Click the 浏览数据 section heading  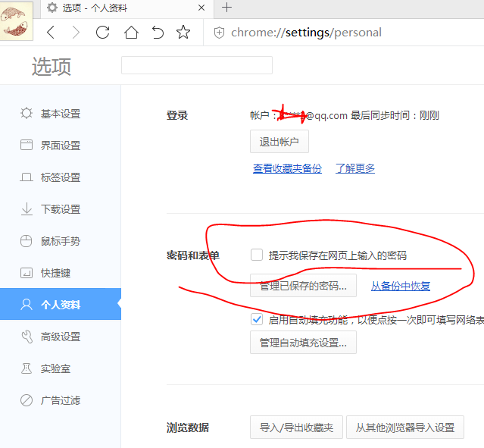(188, 428)
